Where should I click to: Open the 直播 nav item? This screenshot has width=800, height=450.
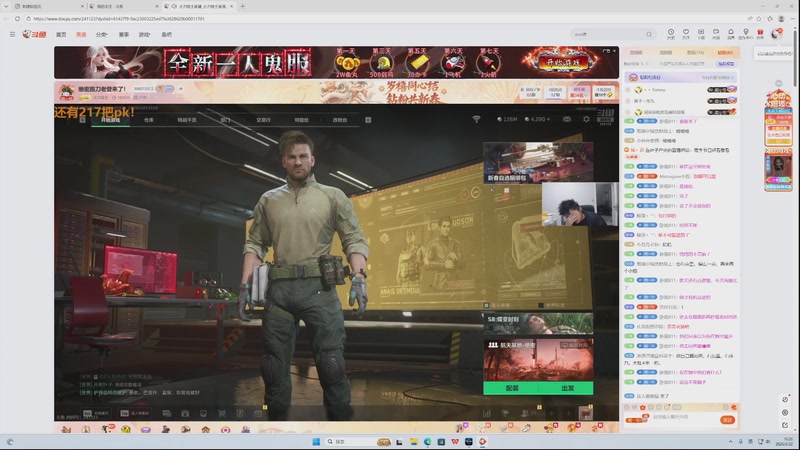click(x=81, y=35)
